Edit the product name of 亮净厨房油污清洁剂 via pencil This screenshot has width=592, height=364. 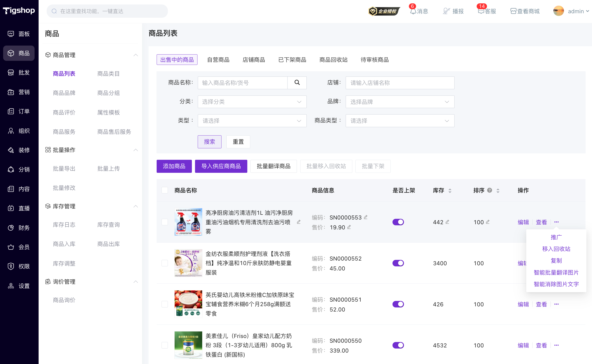pyautogui.click(x=298, y=222)
